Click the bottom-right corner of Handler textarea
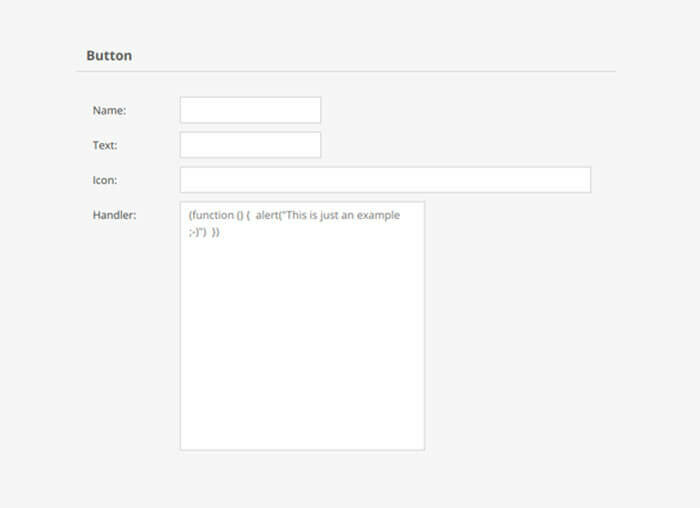Screen dimensions: 700x508 pyautogui.click(x=420, y=445)
